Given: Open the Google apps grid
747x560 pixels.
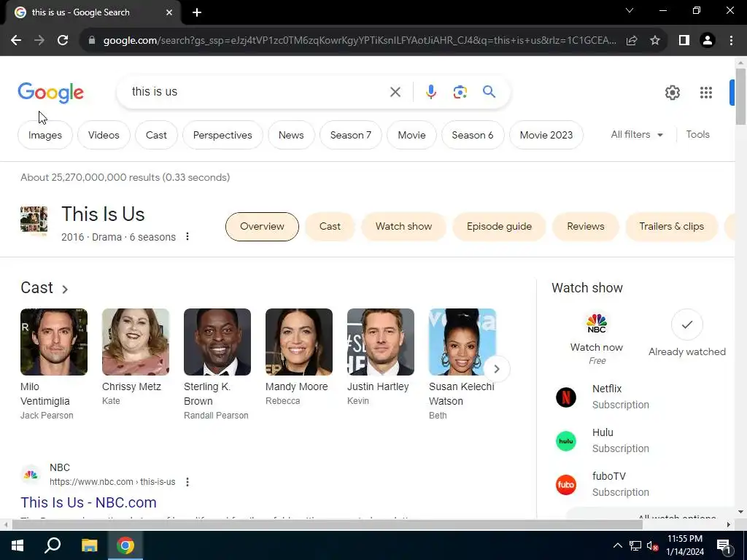Looking at the screenshot, I should (706, 93).
